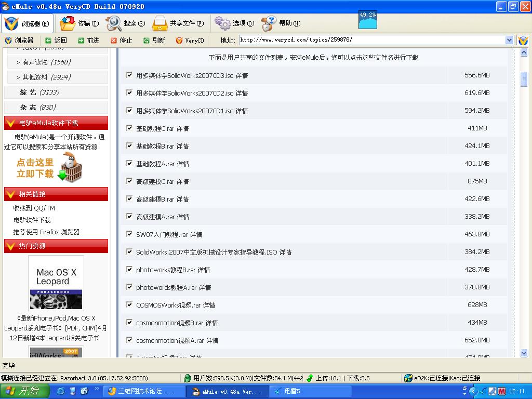The width and height of the screenshot is (532, 399).
Task: Click the address bar URL field
Action: [x=372, y=40]
